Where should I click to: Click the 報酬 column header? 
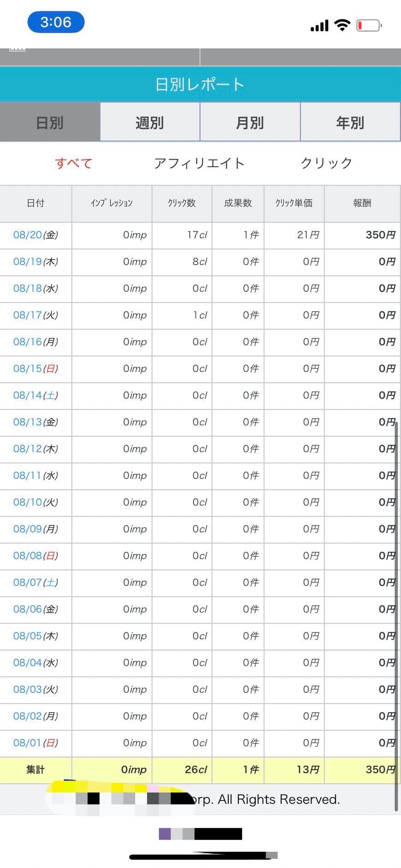(362, 203)
